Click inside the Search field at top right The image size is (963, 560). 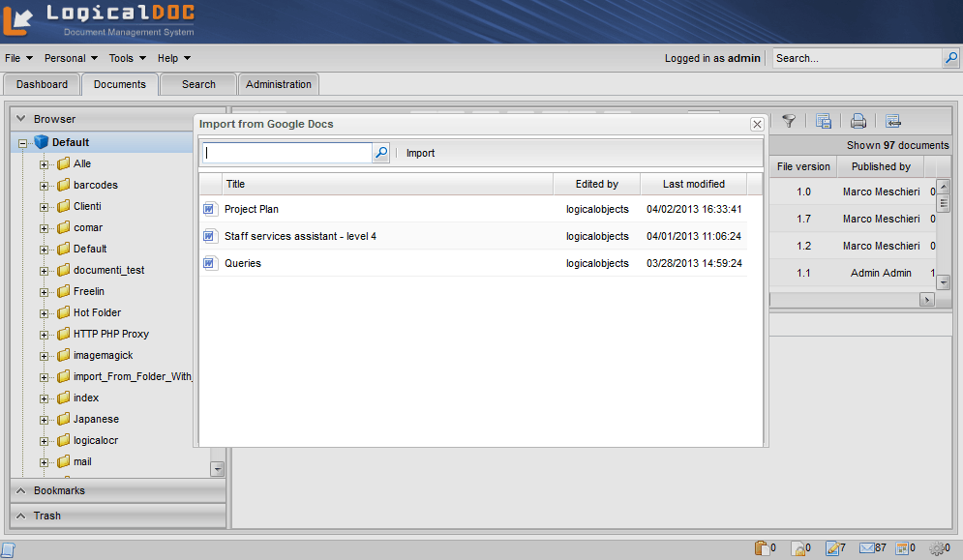pos(852,58)
